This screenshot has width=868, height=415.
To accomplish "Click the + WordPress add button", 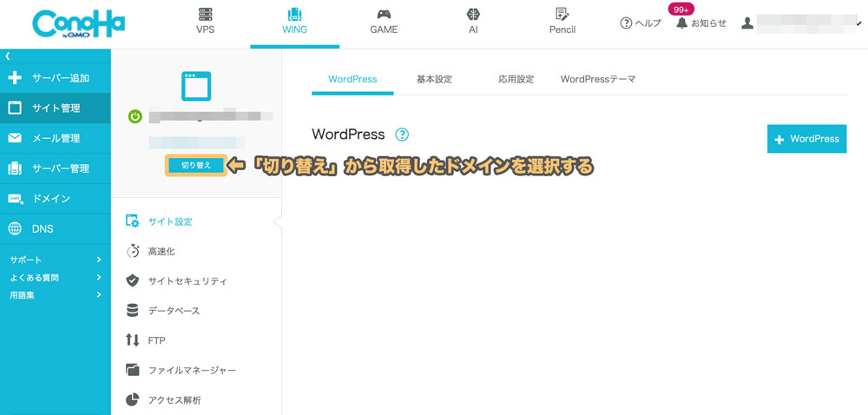I will click(806, 139).
